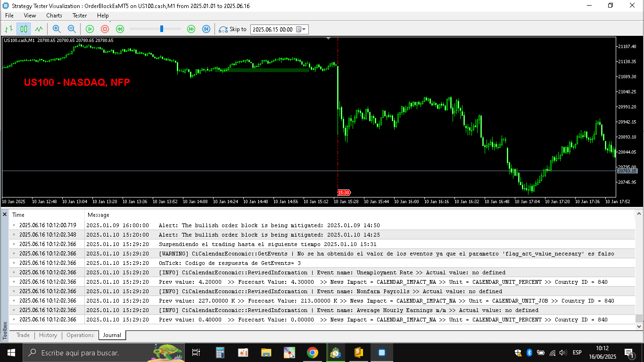Slow down the playback speed

tap(120, 29)
